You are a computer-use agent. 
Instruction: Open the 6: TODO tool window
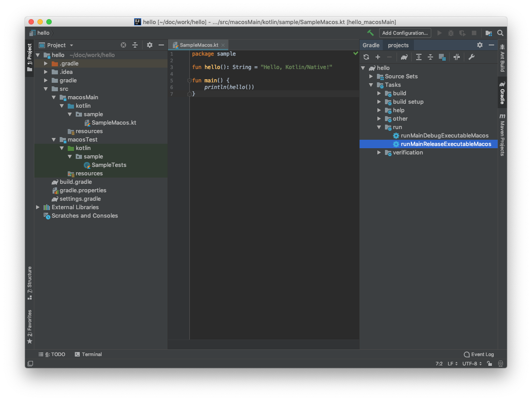(x=52, y=354)
